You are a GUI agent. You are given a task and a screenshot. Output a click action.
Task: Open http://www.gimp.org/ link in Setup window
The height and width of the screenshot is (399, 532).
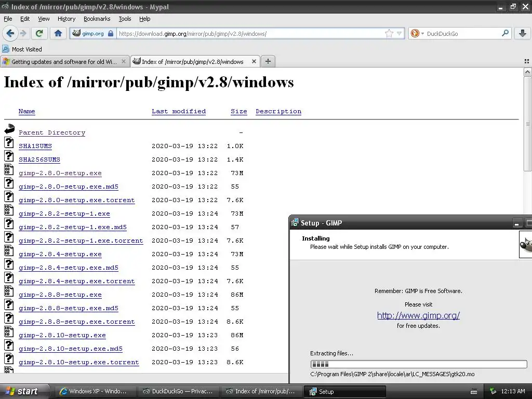coord(418,315)
